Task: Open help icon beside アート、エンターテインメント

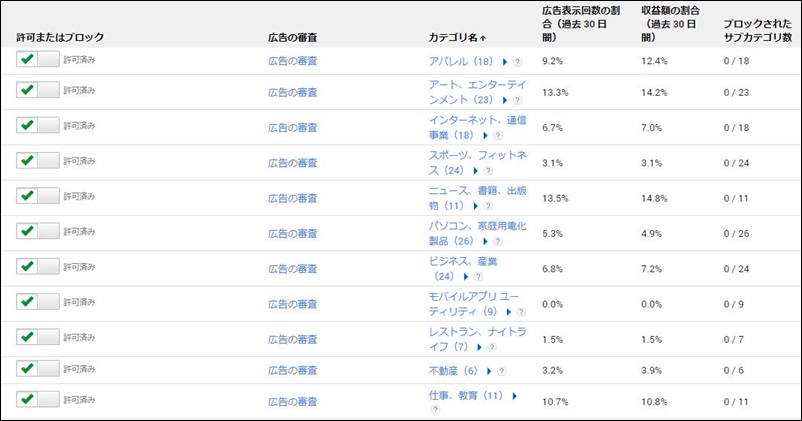Action: pyautogui.click(x=517, y=101)
